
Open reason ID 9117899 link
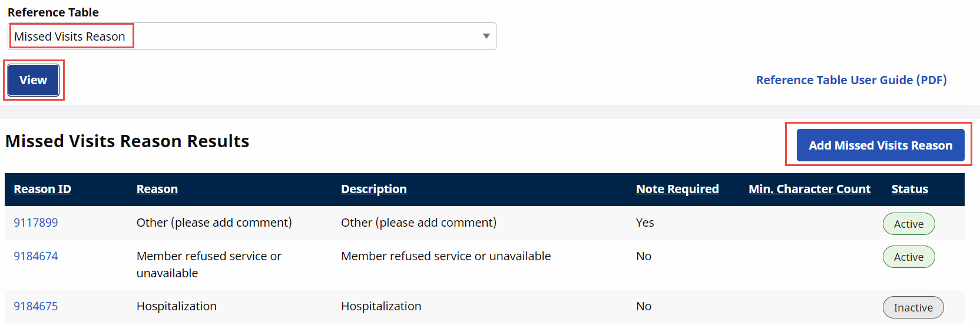tap(36, 223)
